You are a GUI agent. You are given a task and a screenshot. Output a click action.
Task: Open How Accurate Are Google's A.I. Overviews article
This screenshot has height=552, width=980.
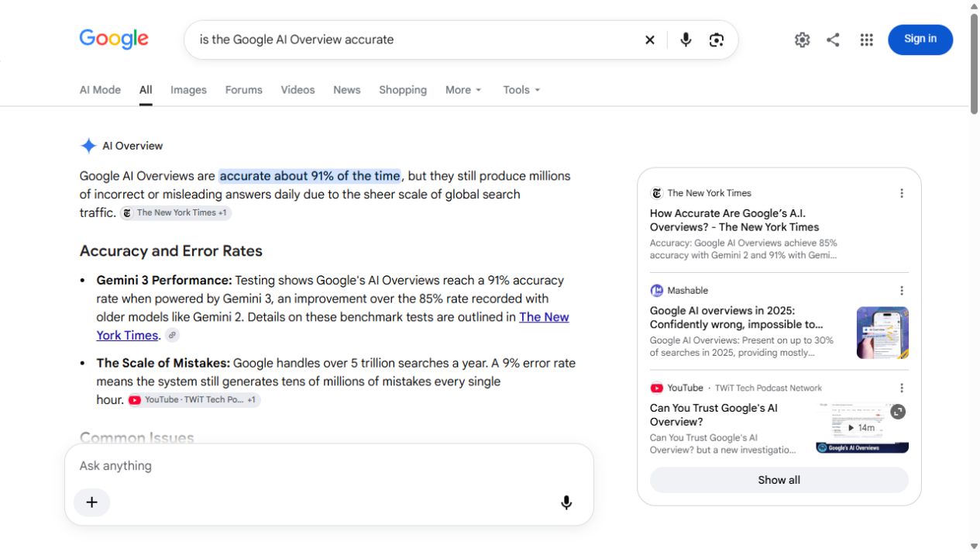click(734, 220)
